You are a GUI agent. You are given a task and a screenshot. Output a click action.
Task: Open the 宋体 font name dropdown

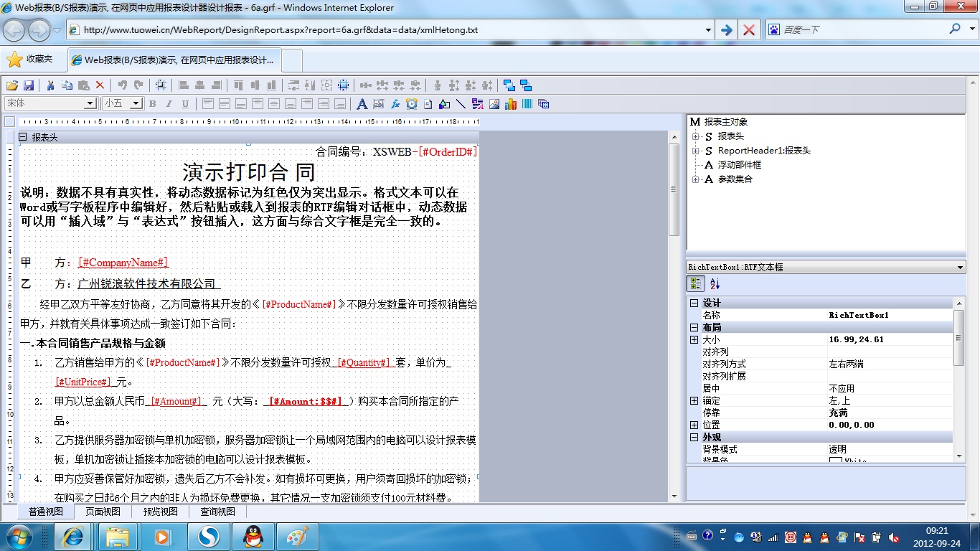tap(90, 103)
